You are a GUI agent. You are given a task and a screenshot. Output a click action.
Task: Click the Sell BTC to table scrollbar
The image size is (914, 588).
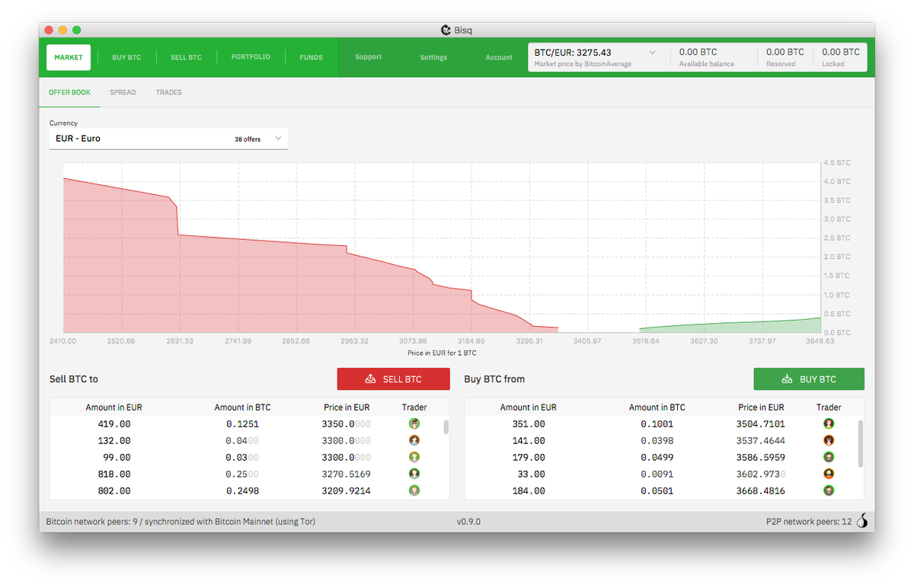[x=446, y=427]
